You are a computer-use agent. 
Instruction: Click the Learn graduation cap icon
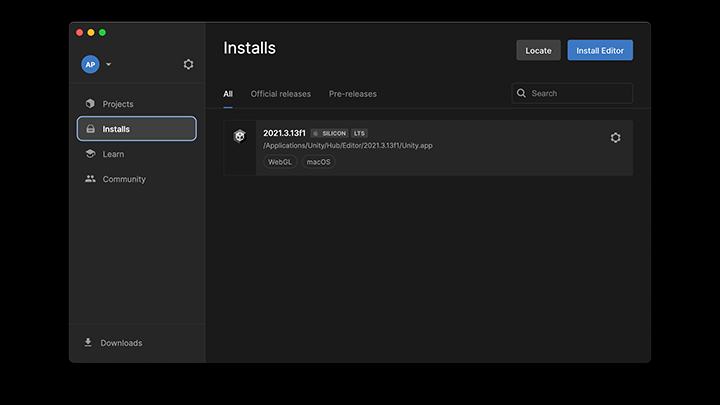[x=90, y=153]
